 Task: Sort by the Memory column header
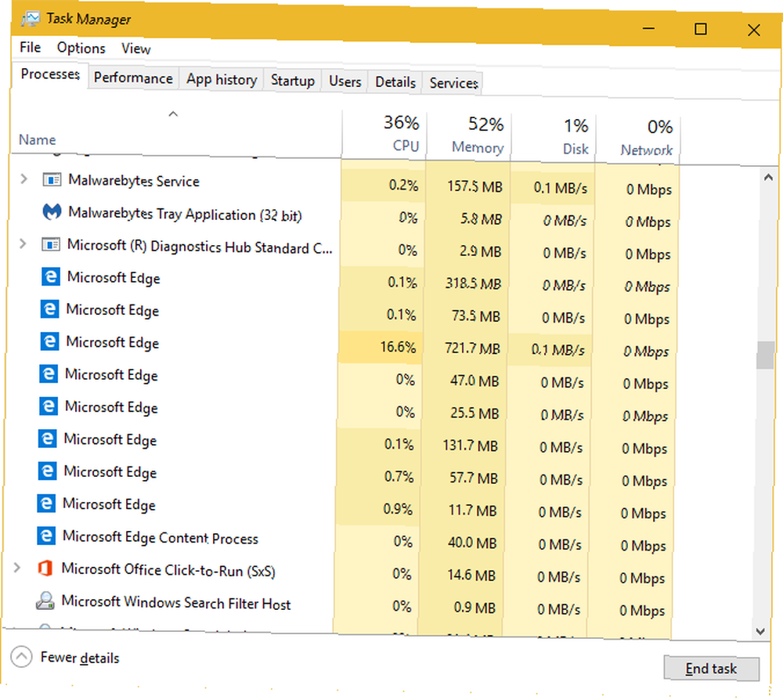click(x=469, y=135)
